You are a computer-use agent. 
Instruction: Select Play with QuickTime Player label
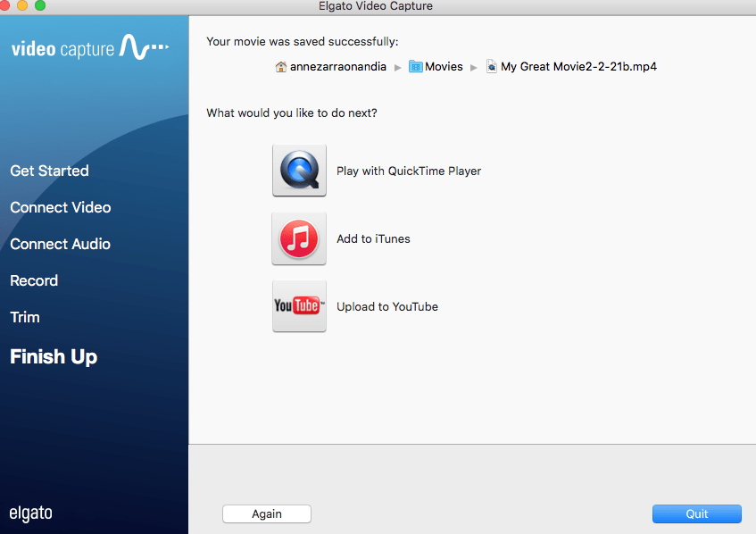[x=409, y=171]
